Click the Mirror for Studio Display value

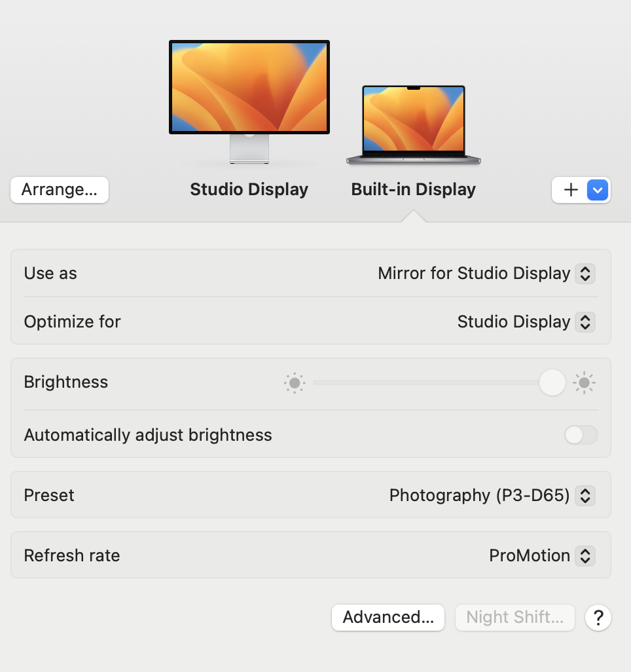(x=474, y=274)
